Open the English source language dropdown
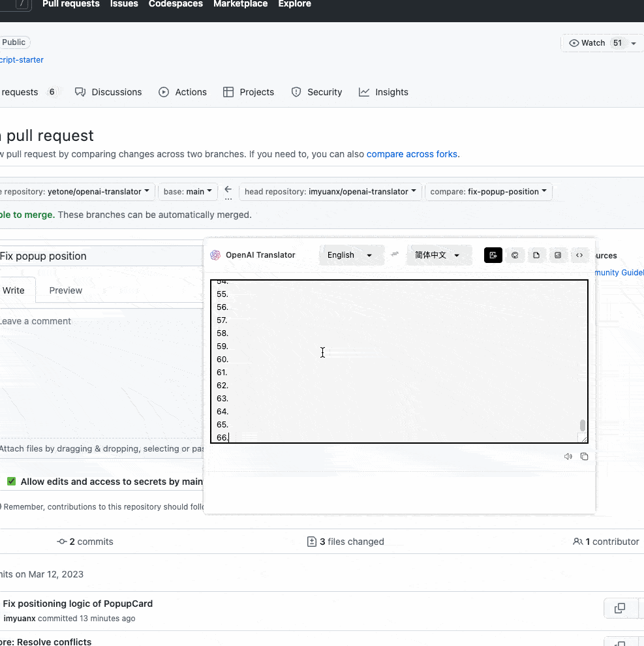Screen dimensions: 644x646 tap(352, 255)
